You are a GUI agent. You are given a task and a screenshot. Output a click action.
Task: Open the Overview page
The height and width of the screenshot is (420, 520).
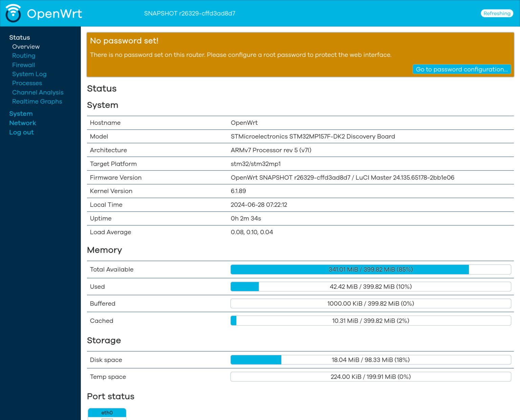[x=26, y=47]
